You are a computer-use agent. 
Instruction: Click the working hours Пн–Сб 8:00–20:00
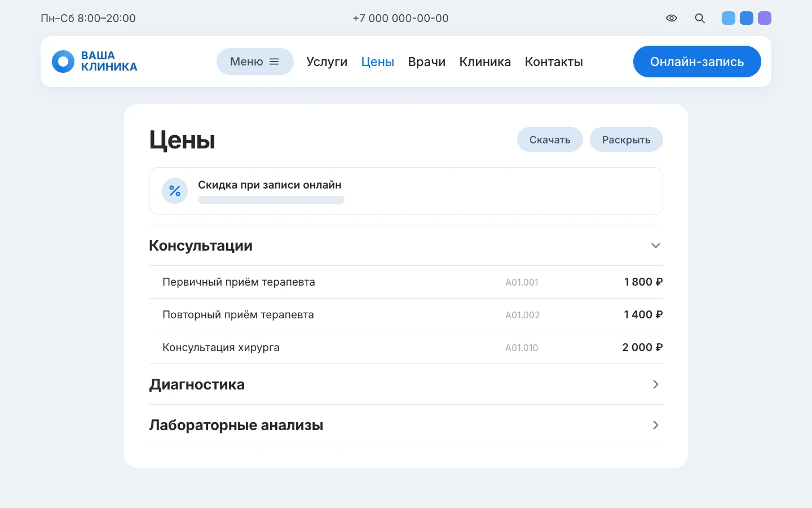pos(88,18)
